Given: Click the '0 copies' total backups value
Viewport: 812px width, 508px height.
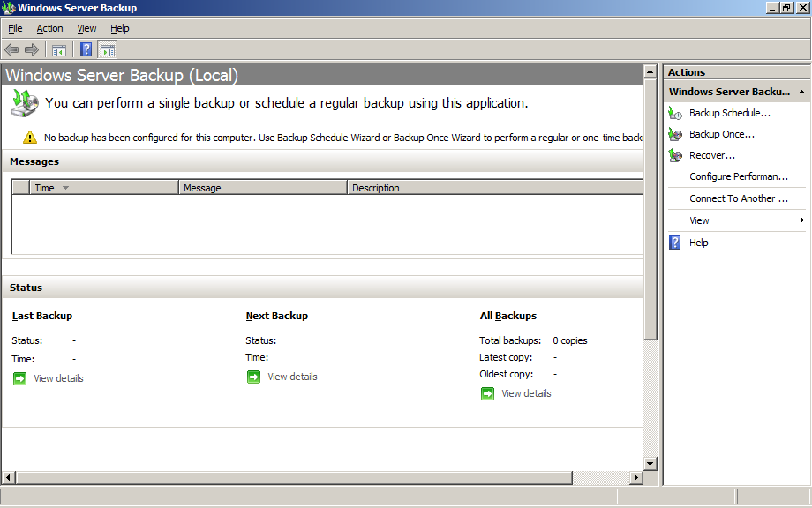Looking at the screenshot, I should (x=569, y=340).
